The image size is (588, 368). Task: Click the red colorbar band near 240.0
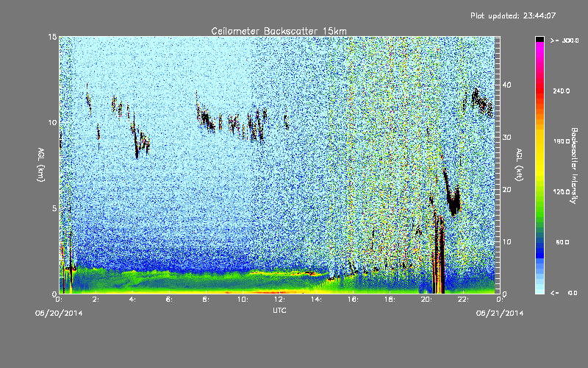[x=539, y=91]
